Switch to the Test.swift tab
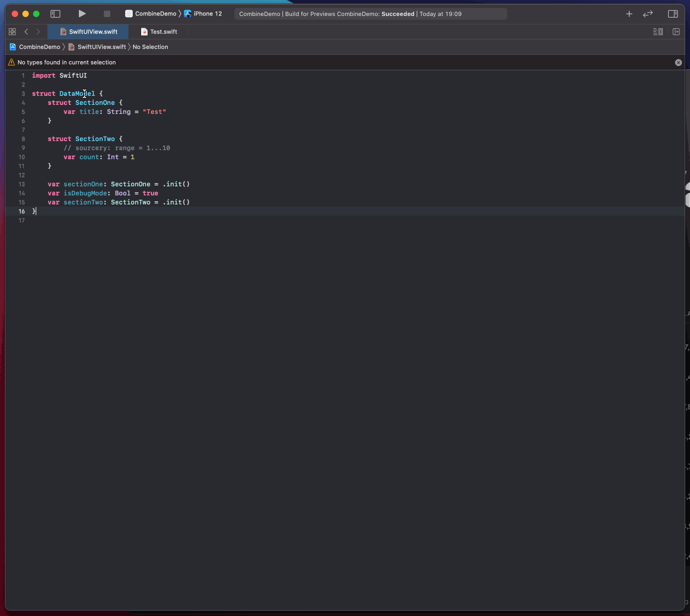 pos(159,32)
